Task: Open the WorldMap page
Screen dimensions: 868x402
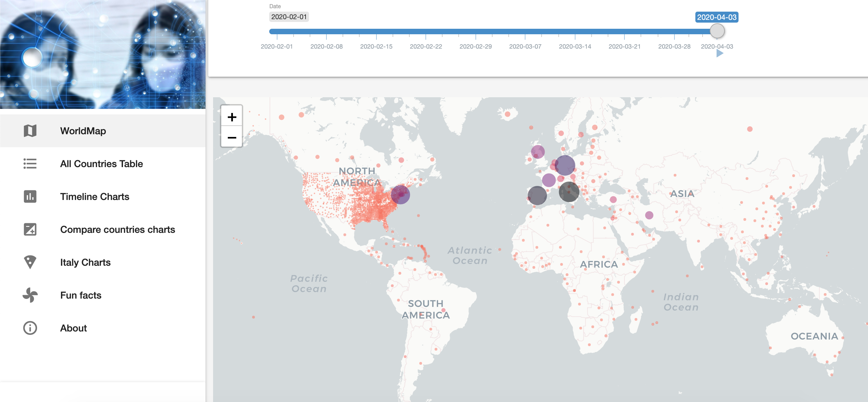Action: tap(83, 130)
